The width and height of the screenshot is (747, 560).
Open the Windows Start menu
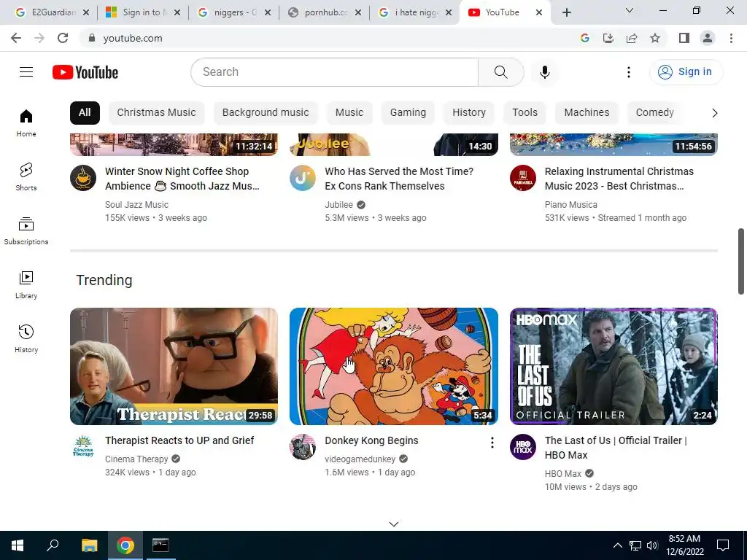18,545
